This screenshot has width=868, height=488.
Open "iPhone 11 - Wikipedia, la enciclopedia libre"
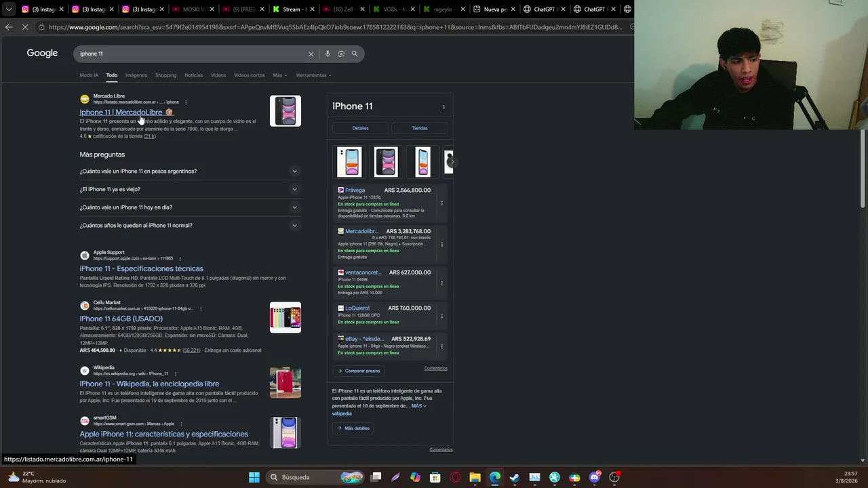pos(149,384)
